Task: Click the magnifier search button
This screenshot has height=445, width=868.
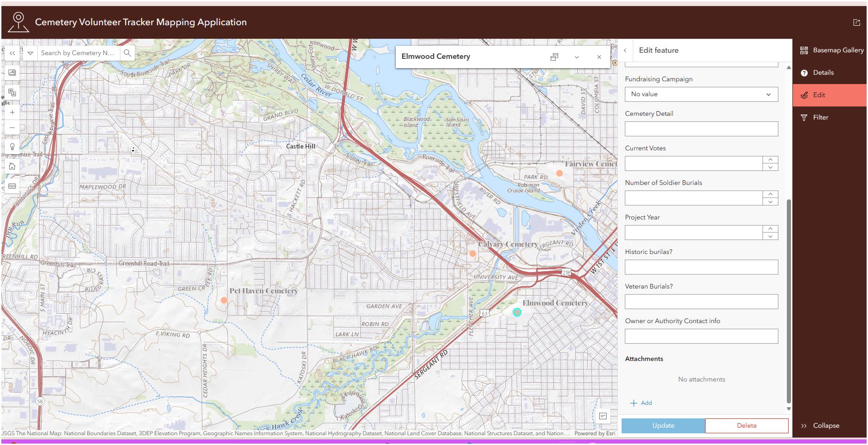Action: click(127, 53)
